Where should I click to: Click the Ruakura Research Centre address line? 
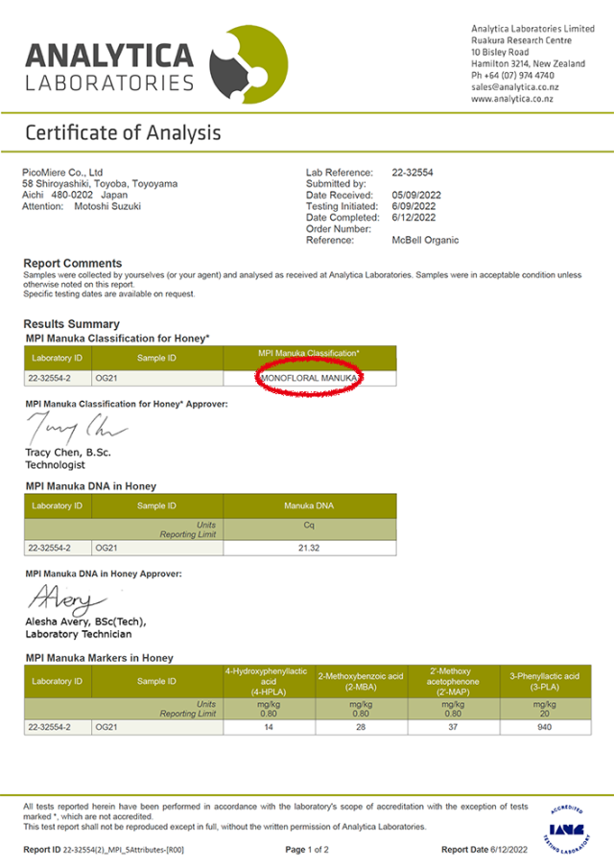coord(522,40)
